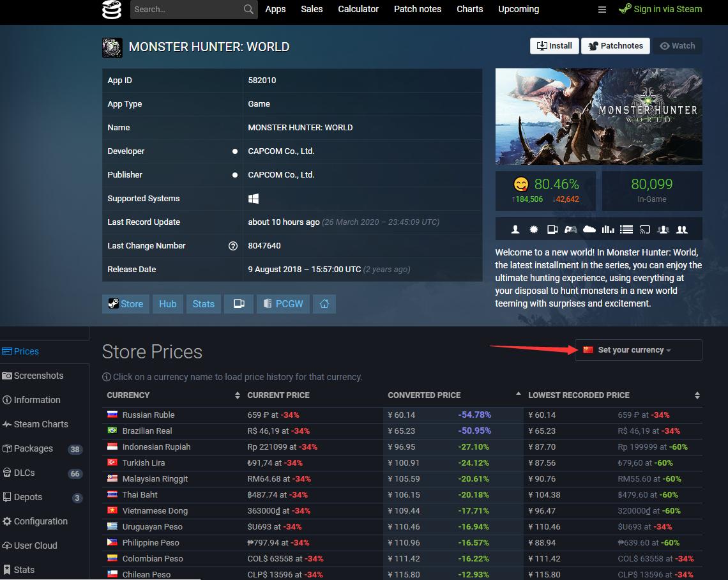Click the trailer camera icon next to Stats
The width and height of the screenshot is (728, 580).
(239, 303)
